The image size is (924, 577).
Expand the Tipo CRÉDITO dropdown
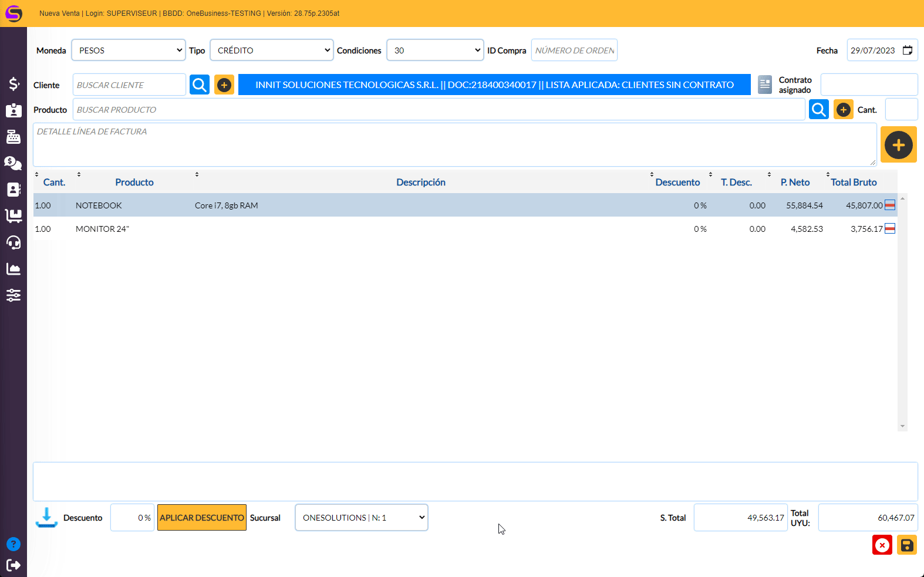click(271, 50)
